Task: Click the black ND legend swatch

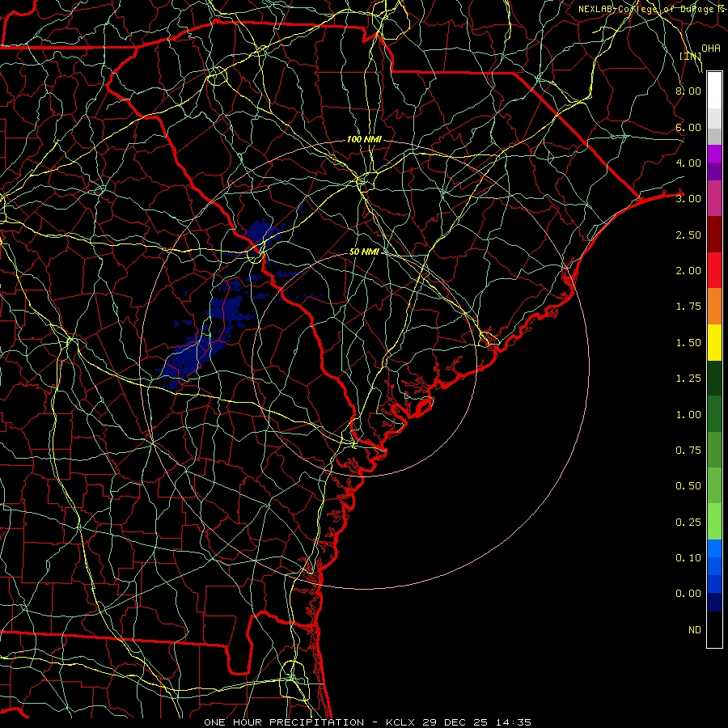Action: pos(714,629)
